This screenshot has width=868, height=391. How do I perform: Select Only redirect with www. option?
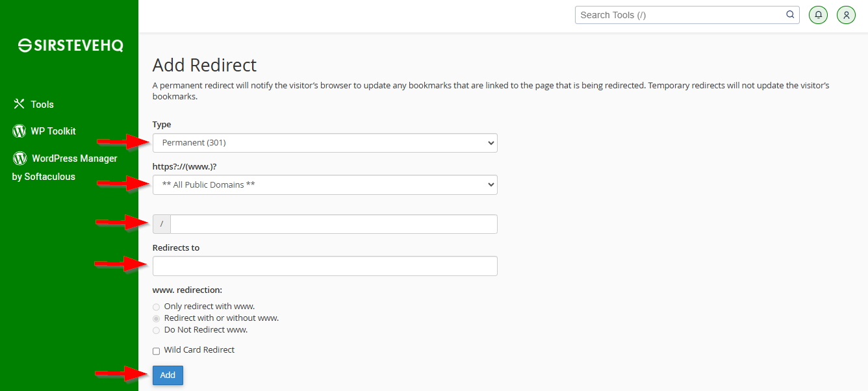(156, 307)
